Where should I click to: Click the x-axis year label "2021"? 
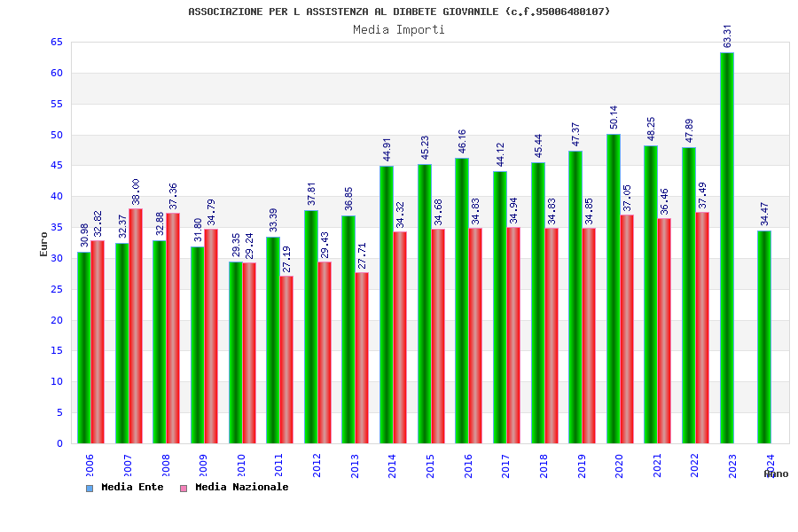click(657, 465)
